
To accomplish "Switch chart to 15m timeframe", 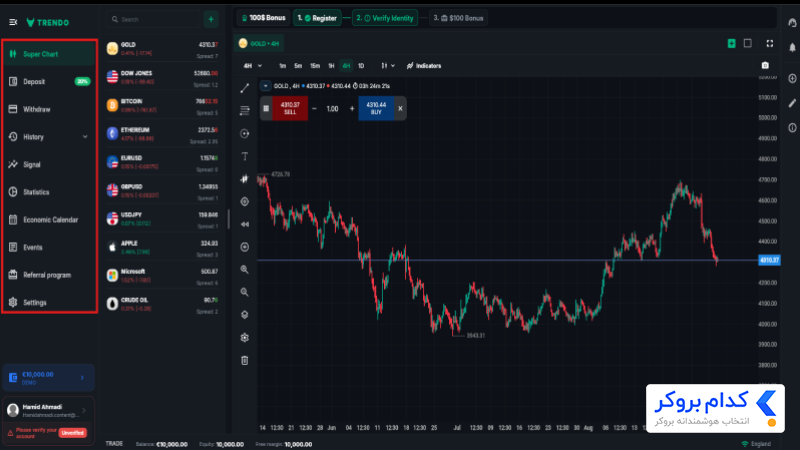I will pyautogui.click(x=315, y=66).
